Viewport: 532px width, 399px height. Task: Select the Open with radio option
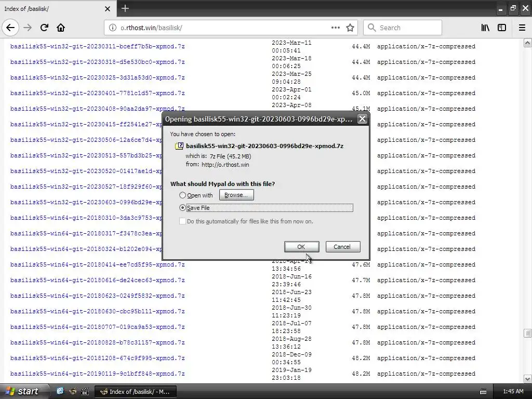(182, 195)
